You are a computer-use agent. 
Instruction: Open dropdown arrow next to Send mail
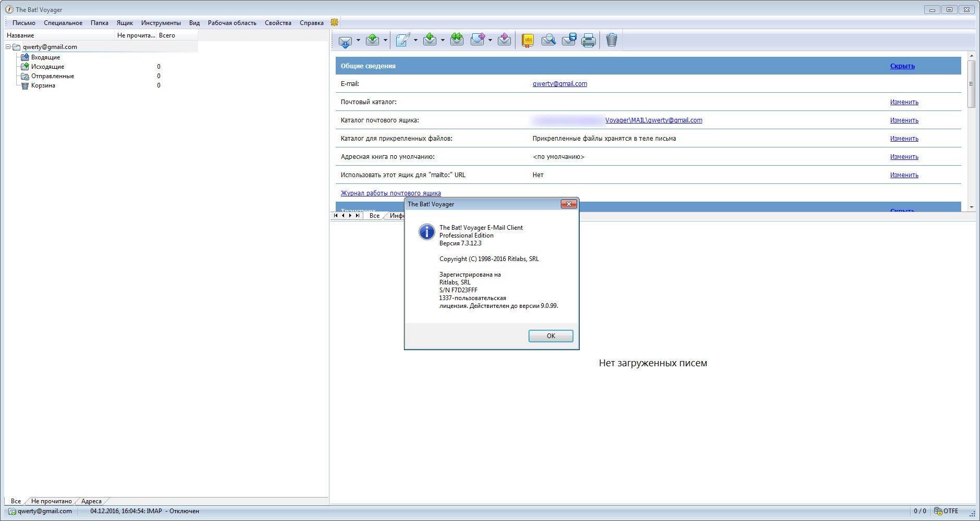pyautogui.click(x=385, y=40)
